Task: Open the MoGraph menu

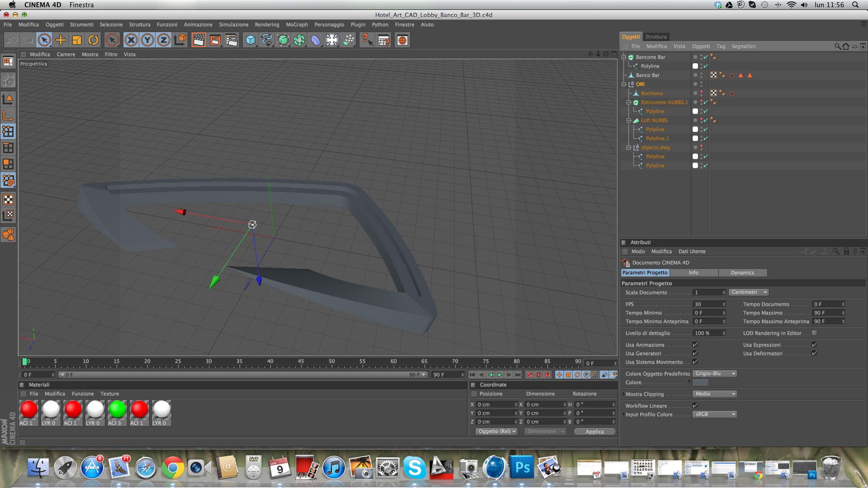Action: (x=297, y=24)
